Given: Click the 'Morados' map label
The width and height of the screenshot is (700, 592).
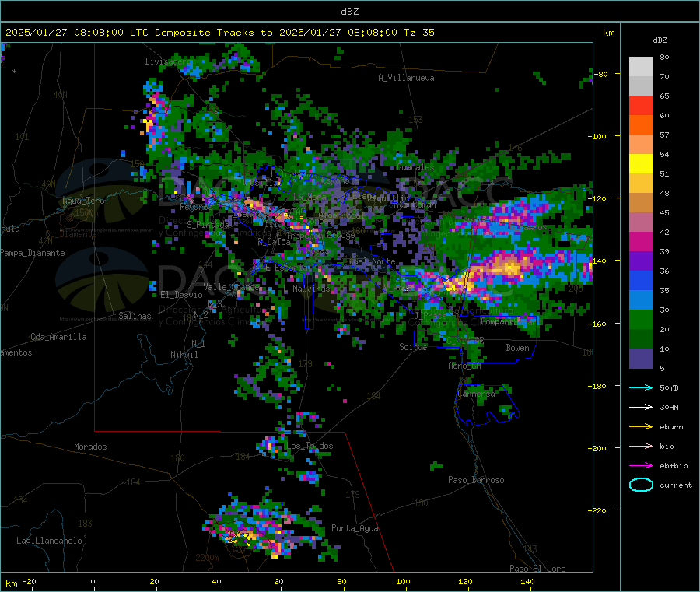Looking at the screenshot, I should click(x=90, y=447).
